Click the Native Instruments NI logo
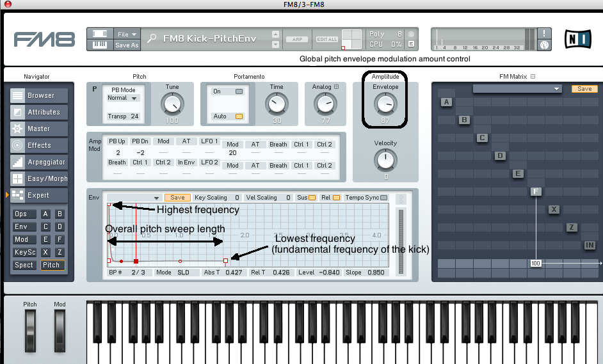The height and width of the screenshot is (364, 603). tap(577, 39)
